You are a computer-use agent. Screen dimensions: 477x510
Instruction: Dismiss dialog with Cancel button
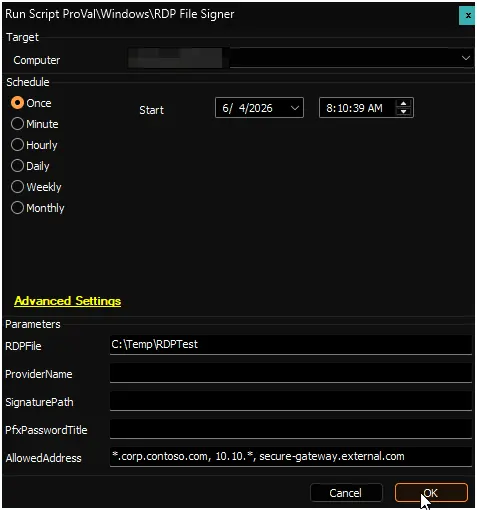coord(346,493)
